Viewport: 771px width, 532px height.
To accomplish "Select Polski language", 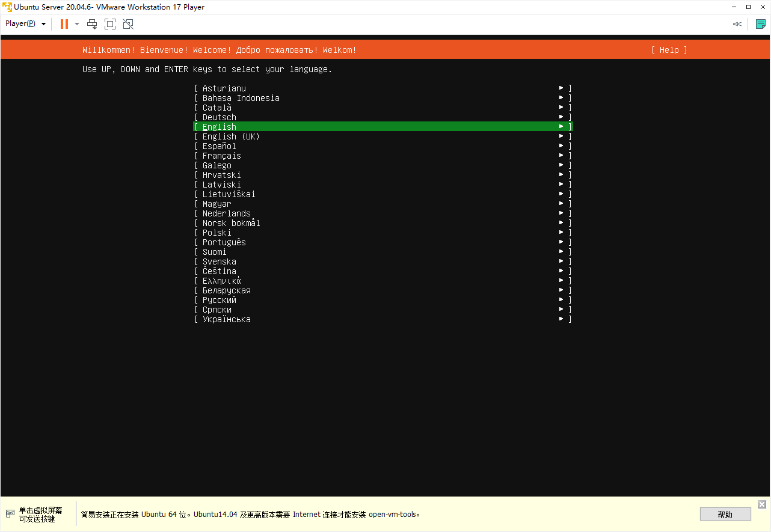I will [383, 233].
